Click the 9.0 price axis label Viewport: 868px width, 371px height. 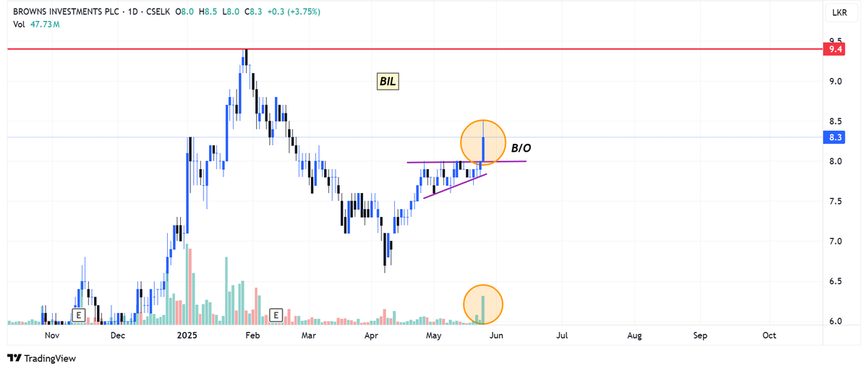coord(835,82)
